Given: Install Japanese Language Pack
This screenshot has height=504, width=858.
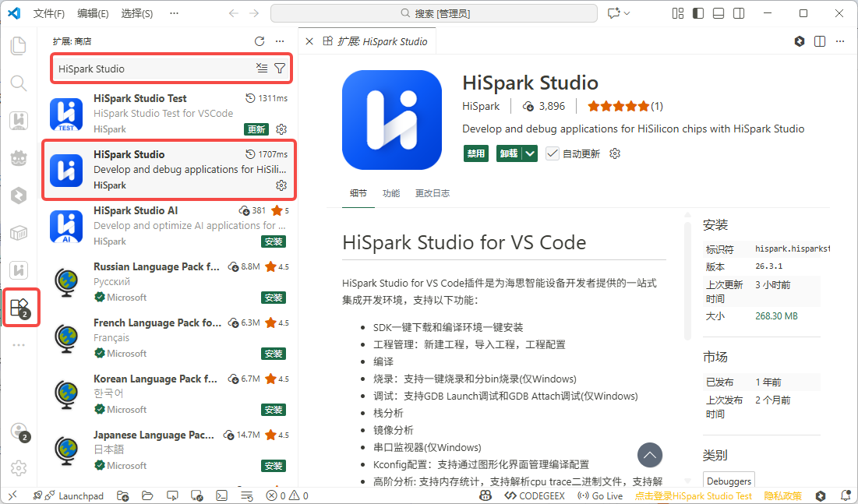Looking at the screenshot, I should click(x=273, y=467).
